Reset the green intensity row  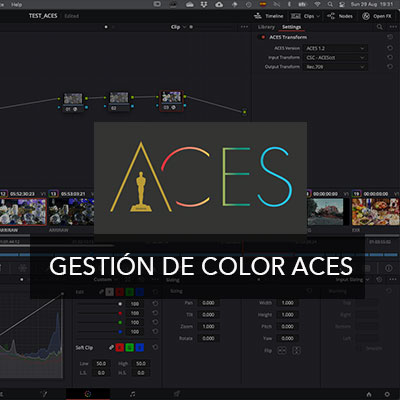[155, 322]
